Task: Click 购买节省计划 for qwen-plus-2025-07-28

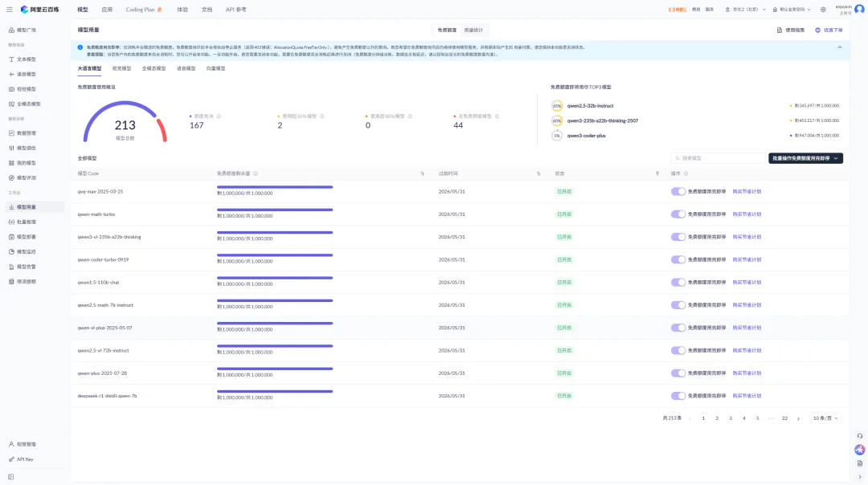Action: coord(747,373)
